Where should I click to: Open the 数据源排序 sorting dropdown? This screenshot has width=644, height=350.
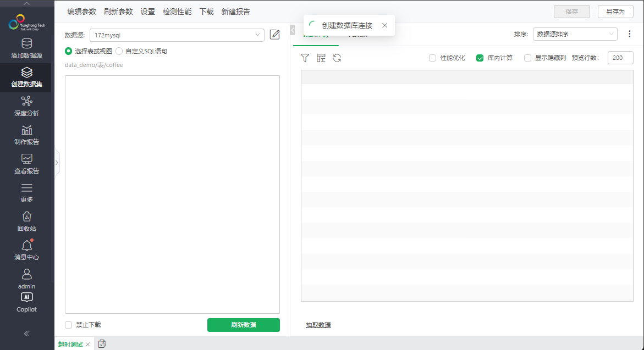click(x=575, y=34)
